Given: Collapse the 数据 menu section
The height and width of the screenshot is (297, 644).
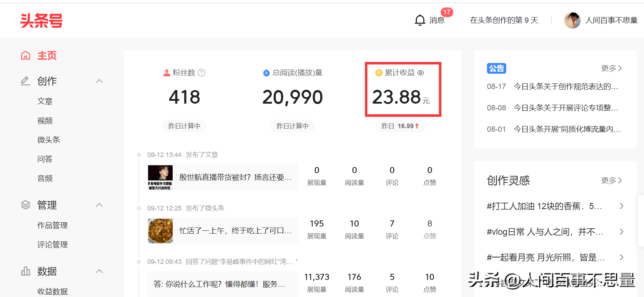Looking at the screenshot, I should pos(100,271).
